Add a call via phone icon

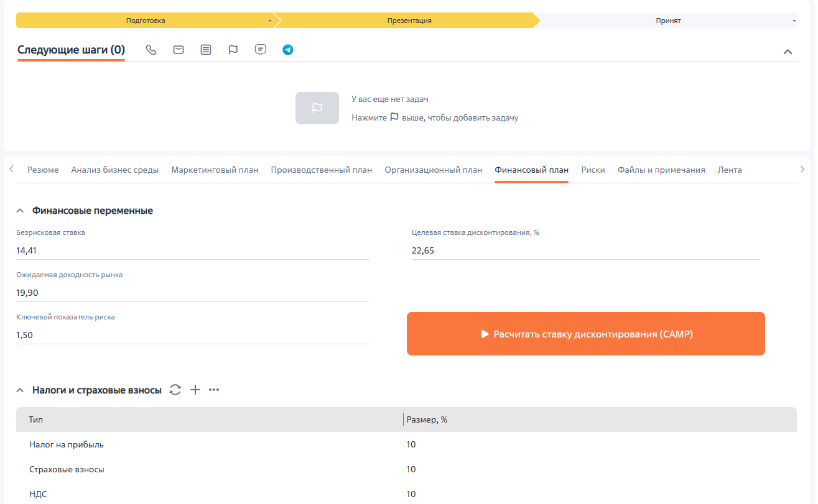pos(151,50)
